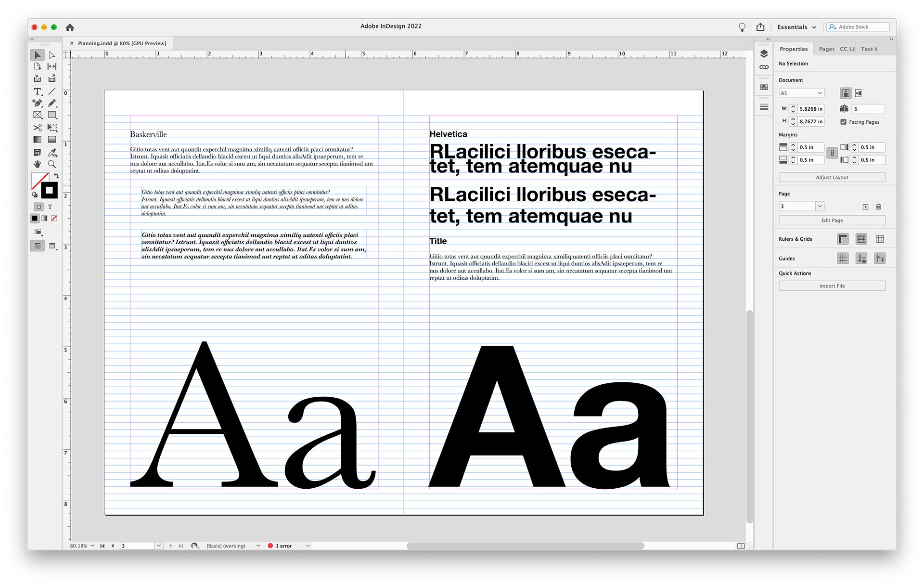Viewport: 924px width, 586px height.
Task: Select the Pencil tool
Action: pyautogui.click(x=52, y=103)
